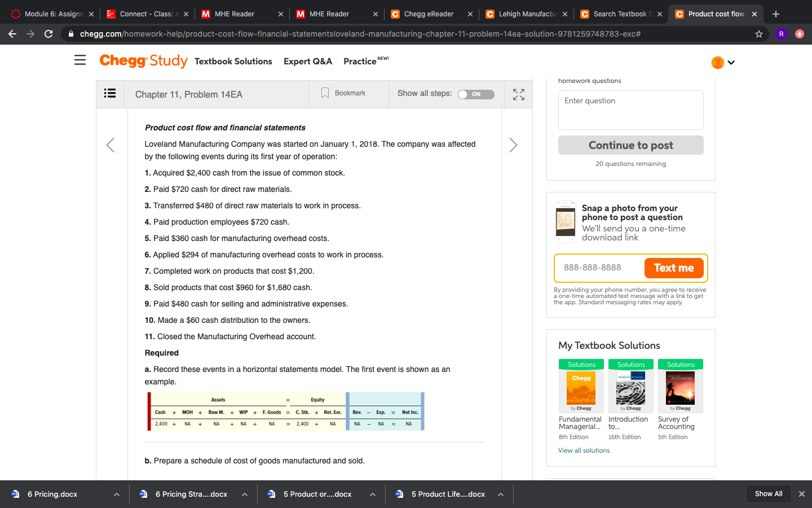Expand the solution to fullscreen view
The image size is (812, 508).
(518, 94)
